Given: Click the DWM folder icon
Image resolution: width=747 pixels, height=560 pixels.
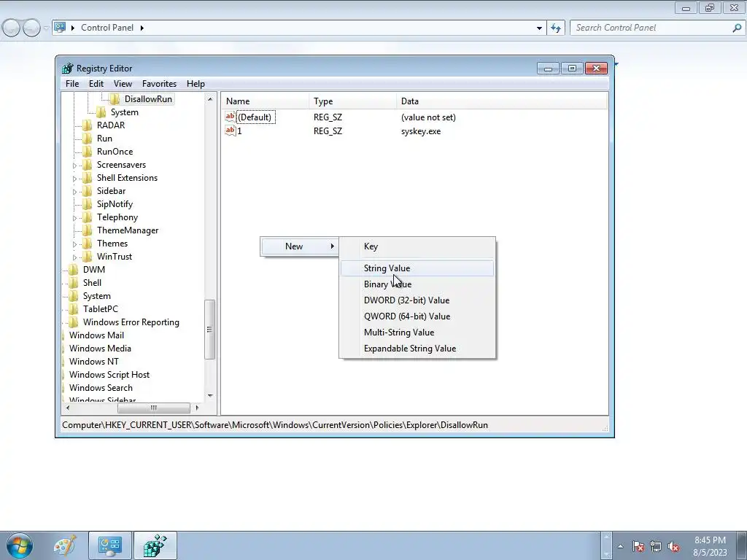Looking at the screenshot, I should click(x=73, y=270).
